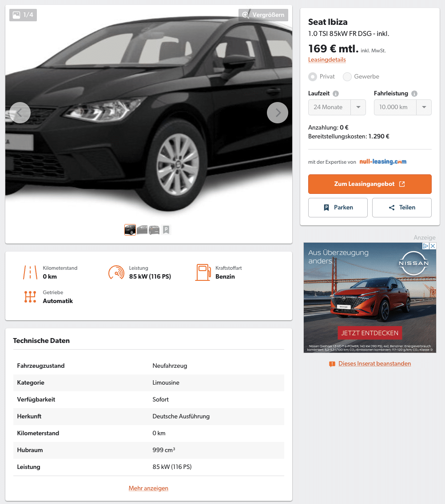The image size is (445, 504).
Task: Open the Laufzeit 24 Monate dropdown
Action: click(337, 107)
